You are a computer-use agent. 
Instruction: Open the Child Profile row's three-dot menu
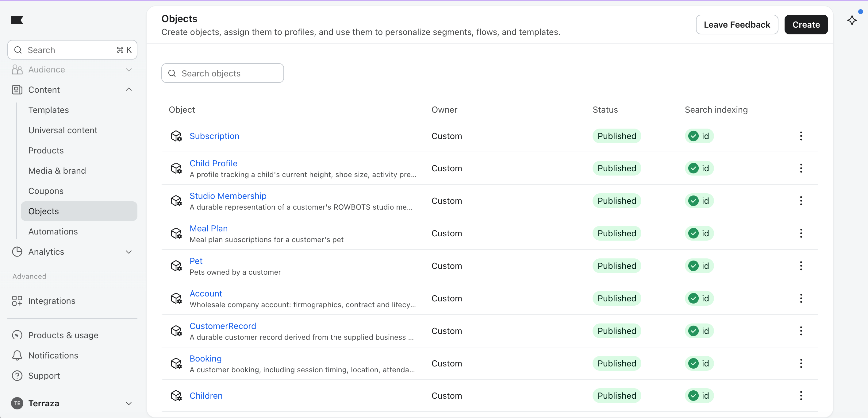click(801, 168)
